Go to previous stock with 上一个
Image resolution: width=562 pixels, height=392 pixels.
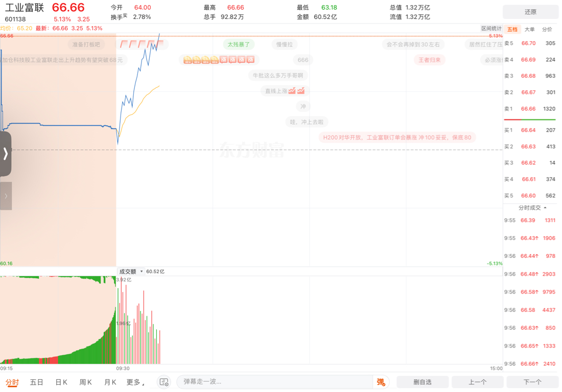tap(477, 382)
